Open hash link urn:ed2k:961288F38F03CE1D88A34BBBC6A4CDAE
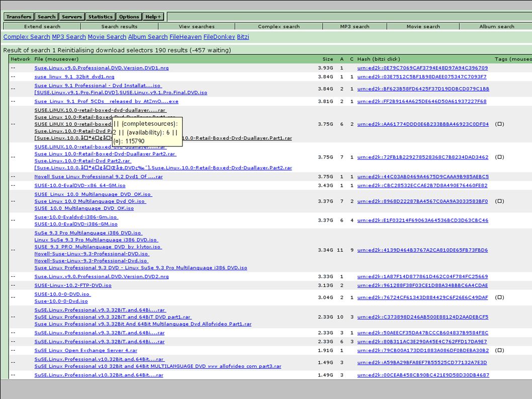 click(x=422, y=285)
